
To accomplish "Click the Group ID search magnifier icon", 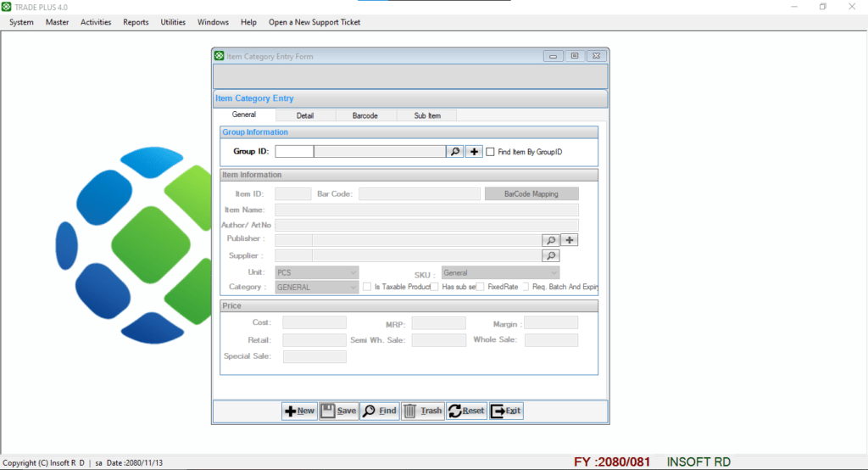I will pos(455,152).
